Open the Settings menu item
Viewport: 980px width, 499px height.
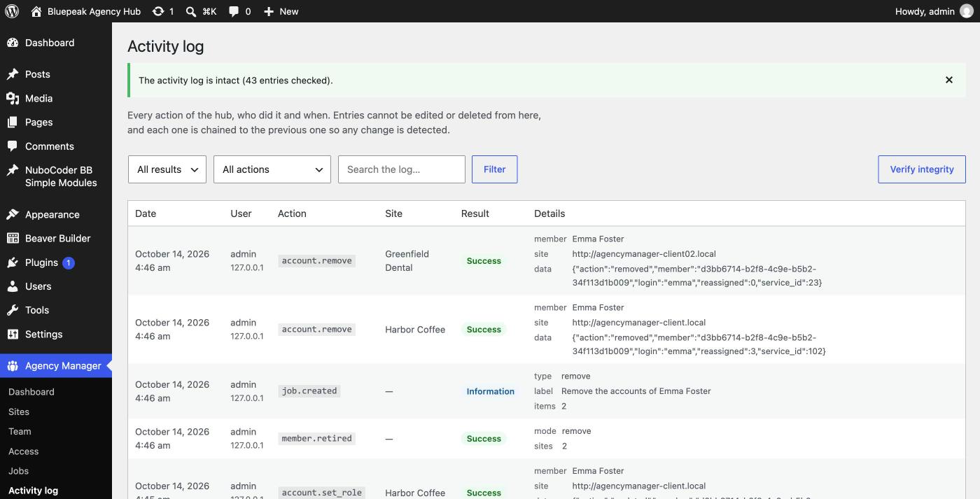point(56,335)
